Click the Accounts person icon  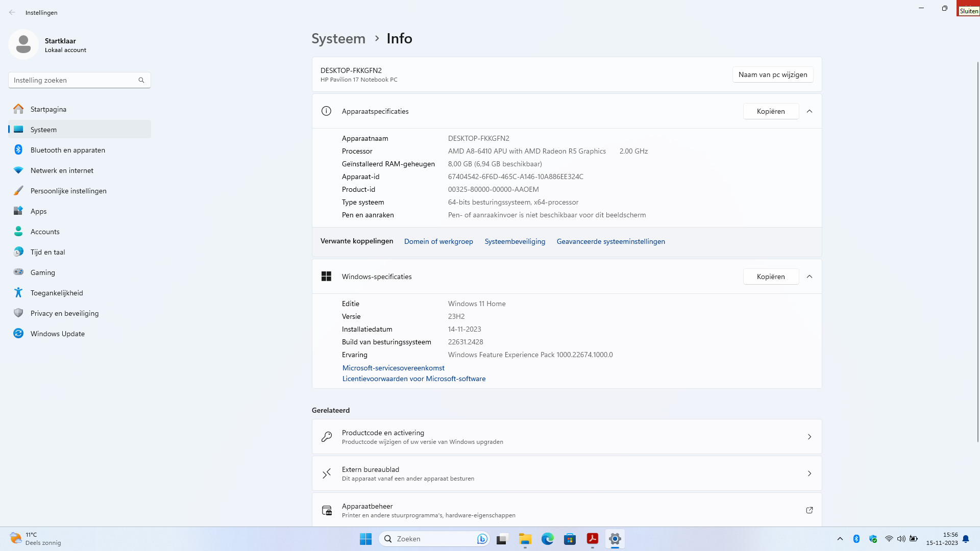[18, 232]
